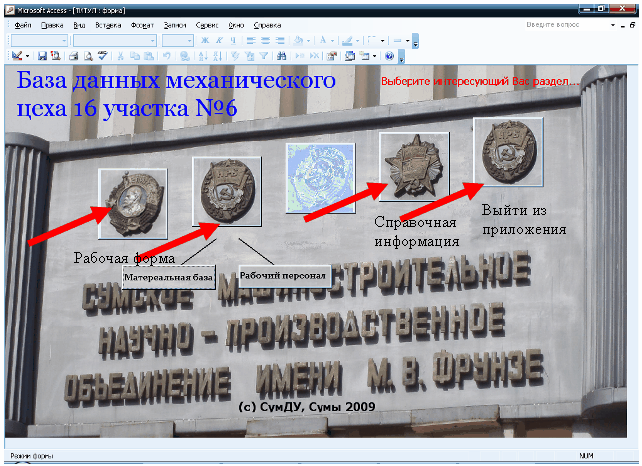Sort ascending with the A-Z icon
Image resolution: width=642 pixels, height=466 pixels.
pyautogui.click(x=203, y=56)
